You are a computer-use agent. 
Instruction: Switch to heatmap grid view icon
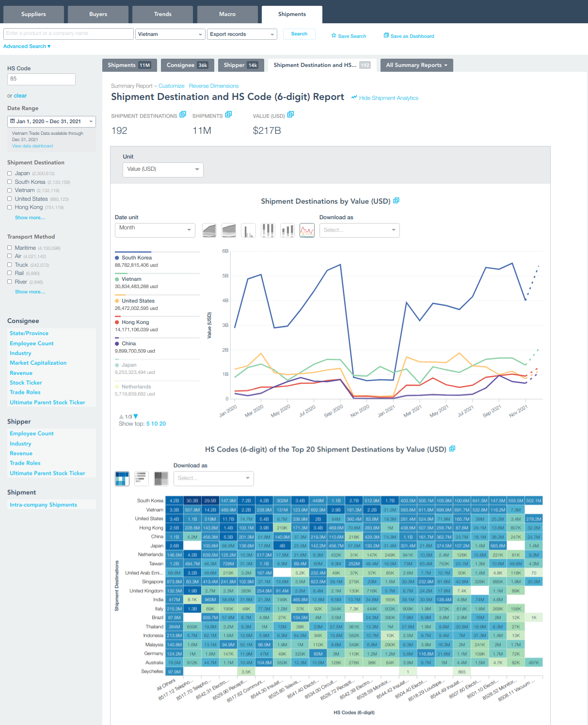pos(122,479)
